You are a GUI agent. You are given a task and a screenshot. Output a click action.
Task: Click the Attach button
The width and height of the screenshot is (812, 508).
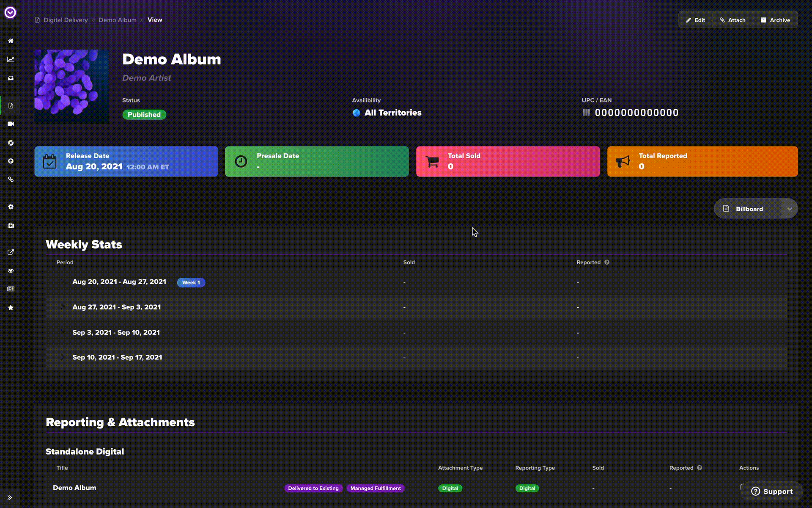[732, 20]
